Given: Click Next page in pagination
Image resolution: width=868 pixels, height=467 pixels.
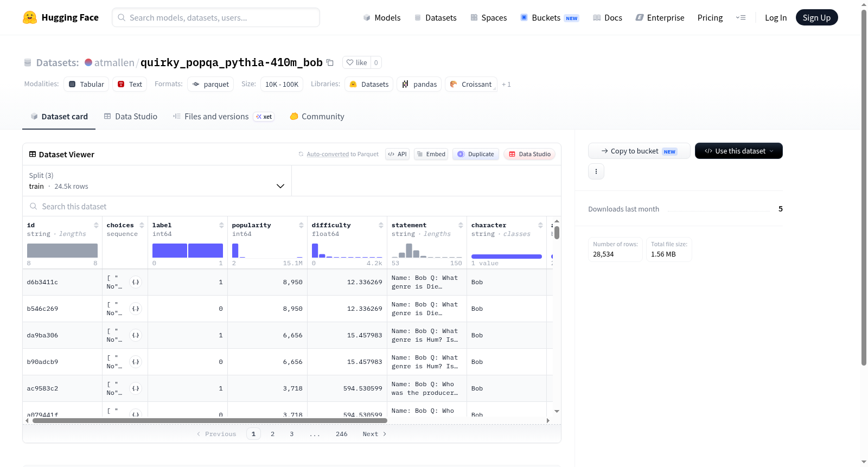Looking at the screenshot, I should click(x=374, y=434).
